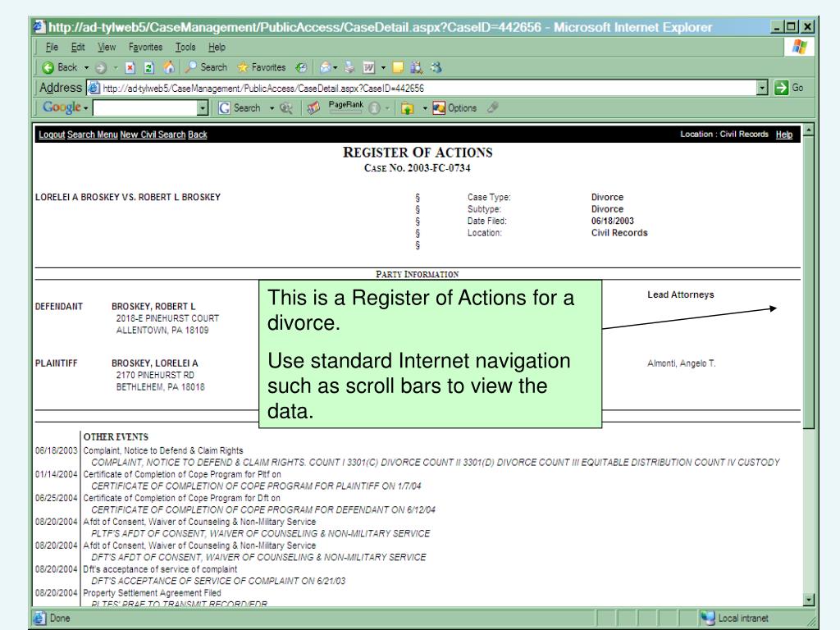
Task: Click the vertical scrollbar down arrow
Action: pos(811,601)
